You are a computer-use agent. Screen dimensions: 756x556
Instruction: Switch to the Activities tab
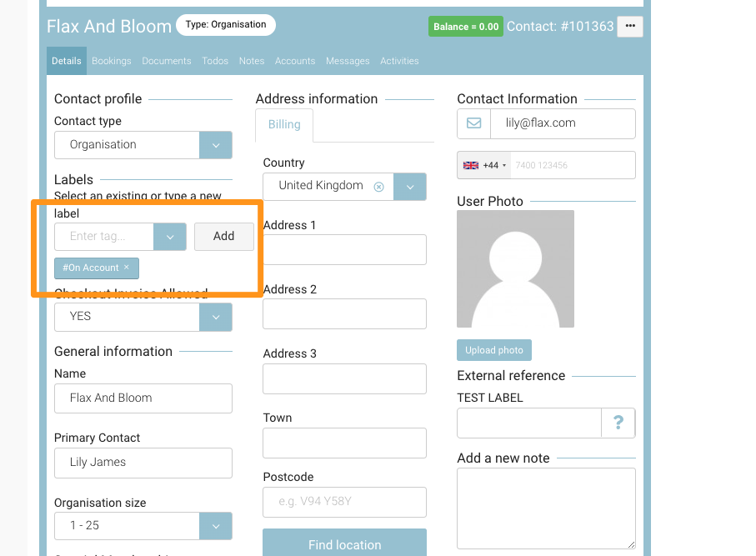coord(399,60)
